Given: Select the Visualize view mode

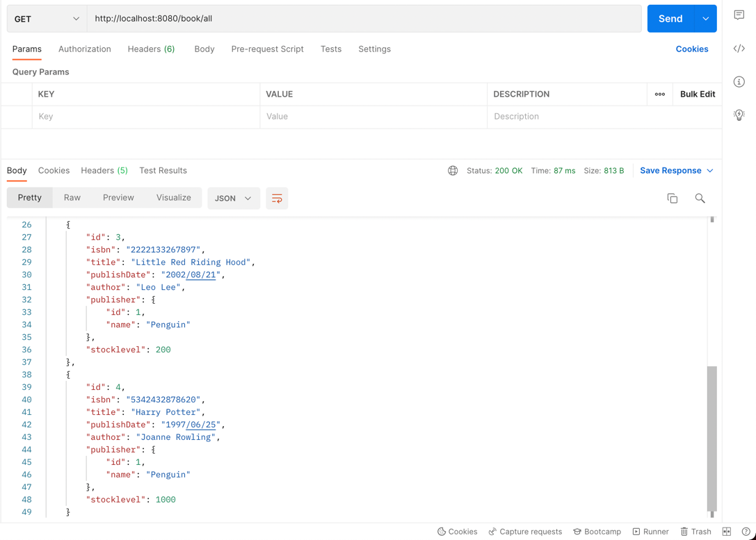Looking at the screenshot, I should (x=174, y=197).
